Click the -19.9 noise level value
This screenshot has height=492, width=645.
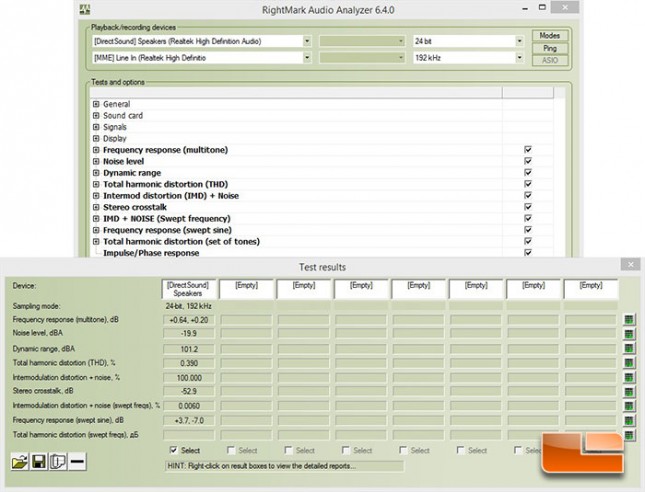(189, 333)
